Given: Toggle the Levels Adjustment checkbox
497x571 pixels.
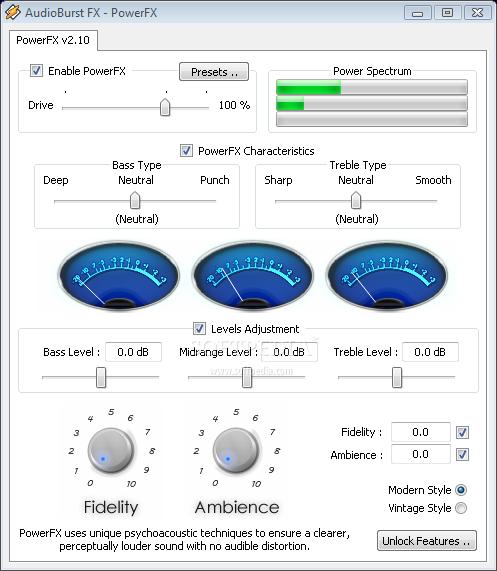Looking at the screenshot, I should [x=199, y=328].
